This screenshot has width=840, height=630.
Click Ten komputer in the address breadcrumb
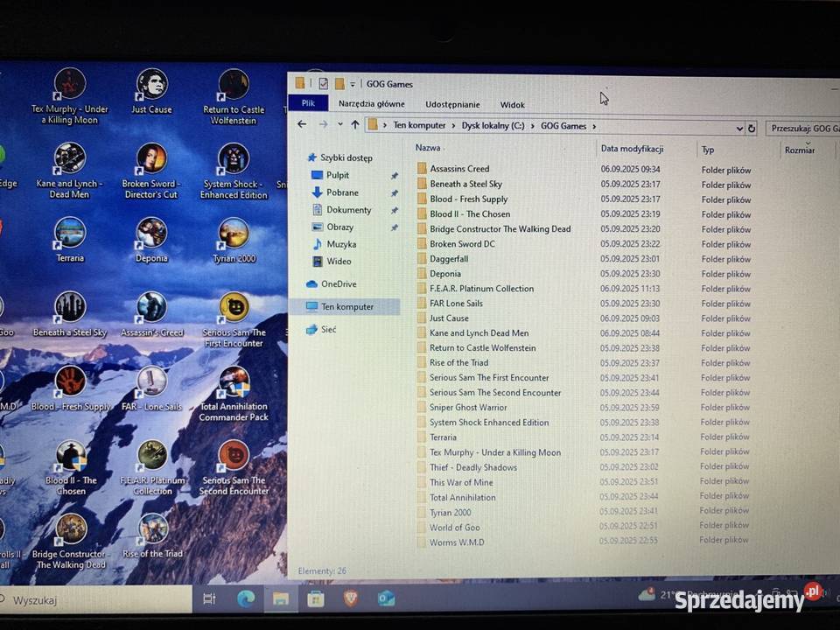(x=419, y=125)
